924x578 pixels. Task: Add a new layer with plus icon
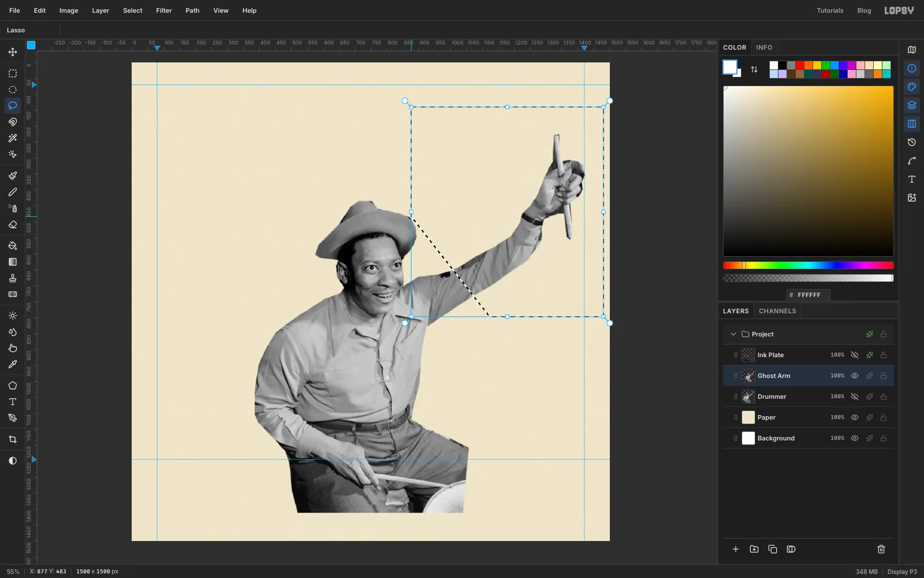click(736, 549)
